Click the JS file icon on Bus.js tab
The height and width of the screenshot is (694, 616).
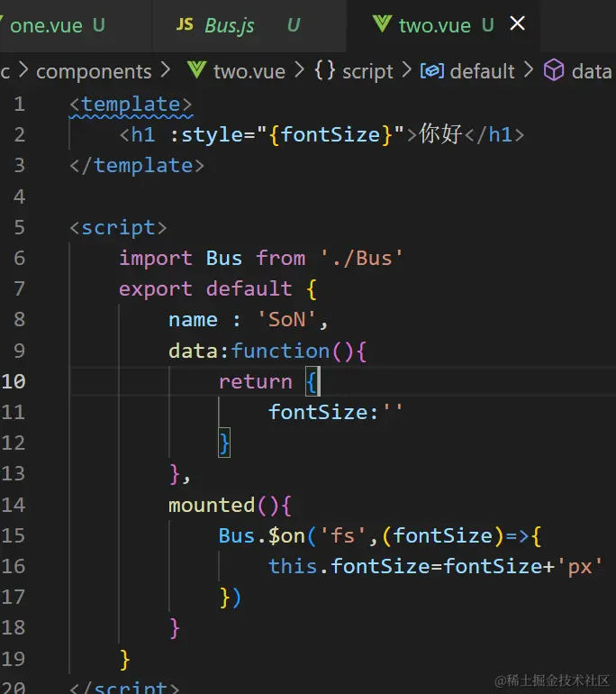(x=185, y=24)
